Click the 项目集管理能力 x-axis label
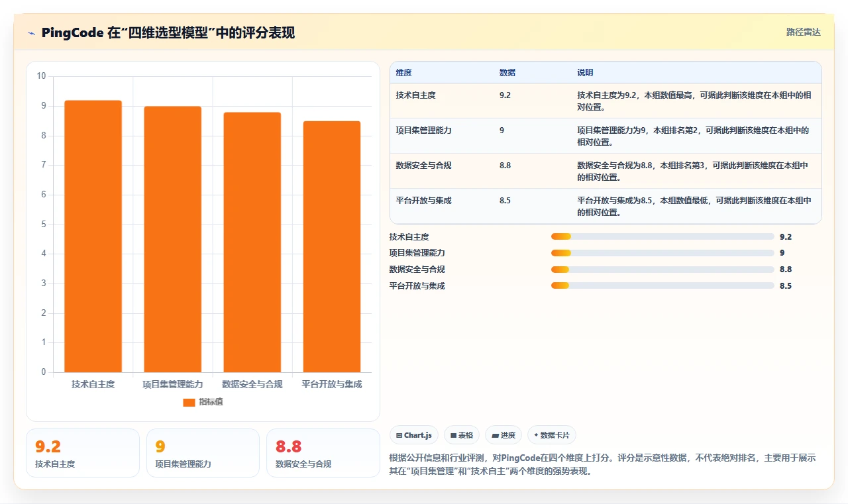848x504 pixels. click(172, 384)
